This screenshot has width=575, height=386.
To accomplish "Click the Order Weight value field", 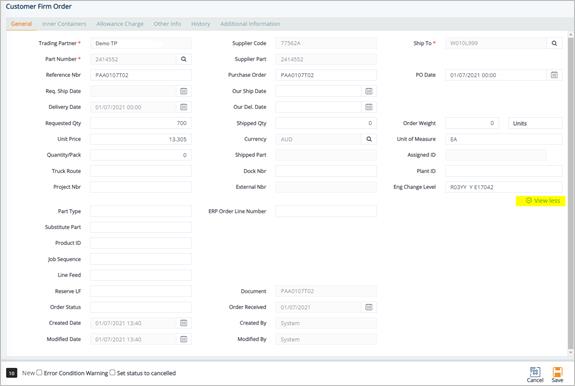I will pos(472,123).
